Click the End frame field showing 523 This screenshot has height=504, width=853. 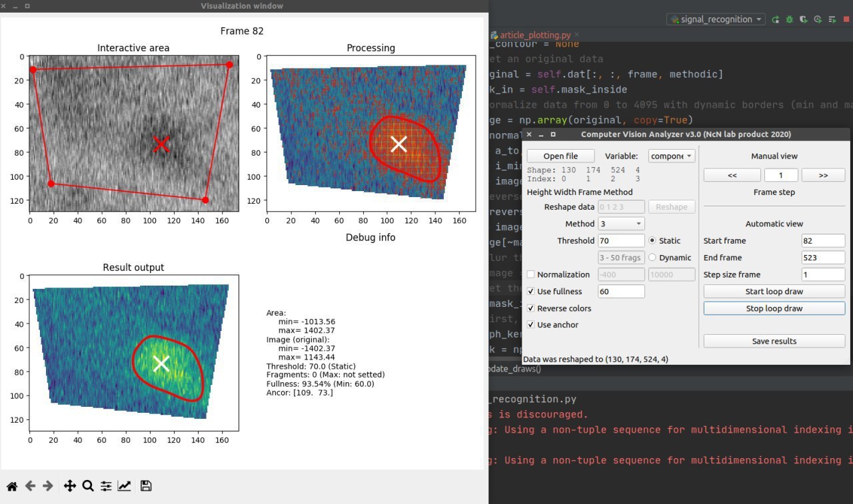(823, 258)
